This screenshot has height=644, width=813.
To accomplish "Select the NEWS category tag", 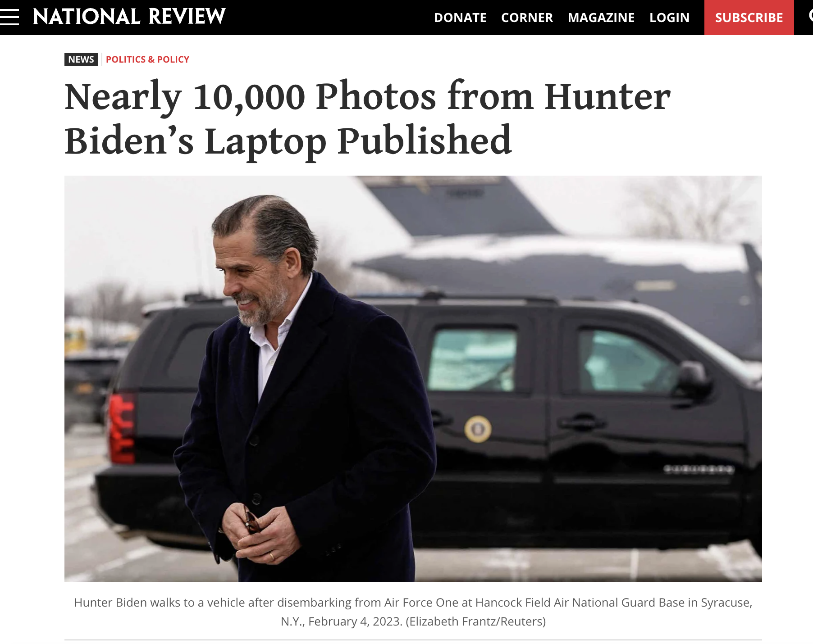I will click(x=81, y=59).
